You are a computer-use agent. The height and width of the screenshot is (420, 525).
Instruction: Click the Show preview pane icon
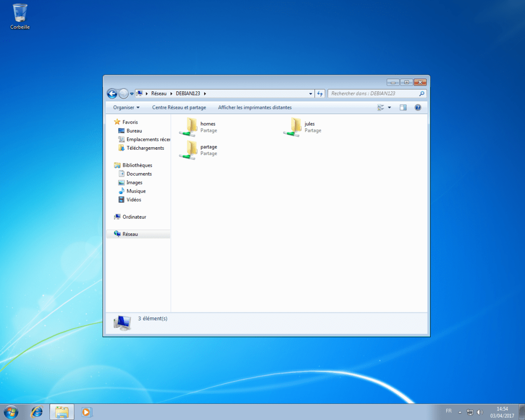pos(403,107)
